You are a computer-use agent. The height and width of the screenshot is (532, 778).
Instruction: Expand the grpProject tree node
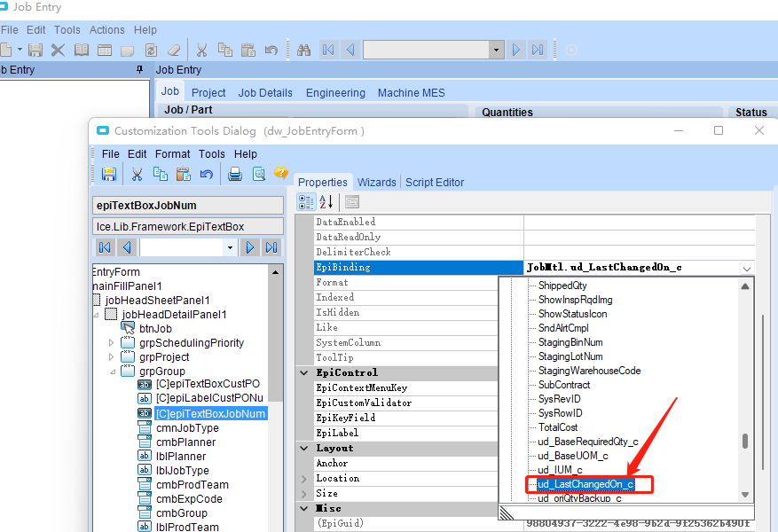point(111,357)
